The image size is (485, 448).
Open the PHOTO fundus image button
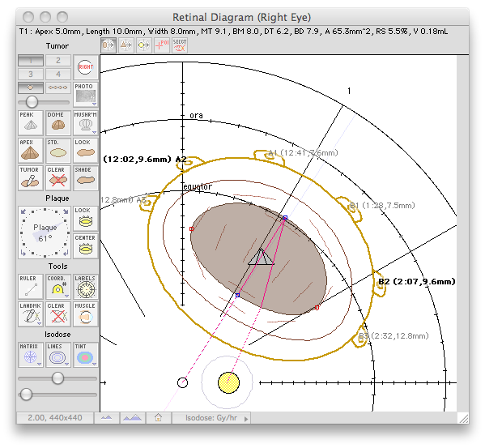[x=86, y=94]
